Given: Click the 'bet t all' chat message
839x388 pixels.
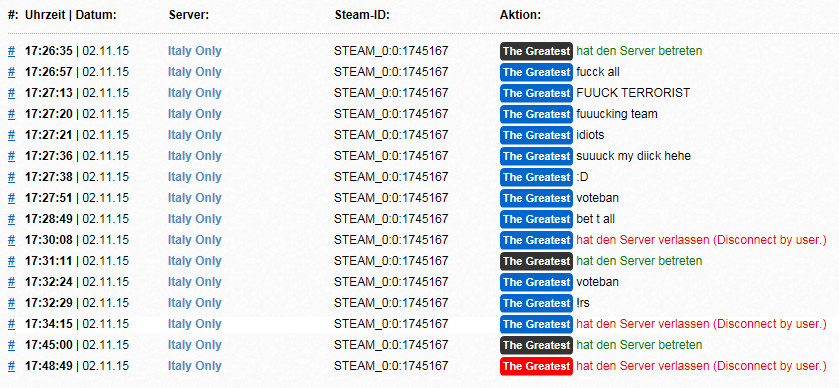Looking at the screenshot, I should click(595, 219).
